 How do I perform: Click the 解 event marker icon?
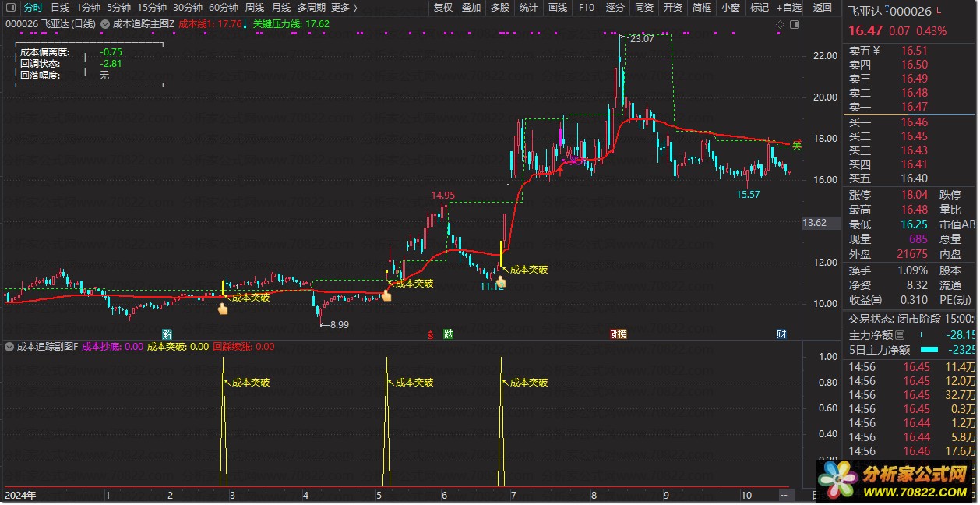point(167,334)
